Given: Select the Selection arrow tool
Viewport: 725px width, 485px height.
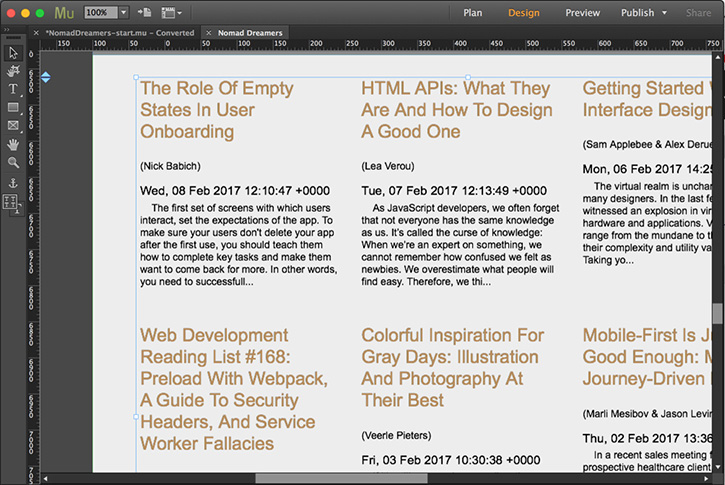Looking at the screenshot, I should coord(13,53).
